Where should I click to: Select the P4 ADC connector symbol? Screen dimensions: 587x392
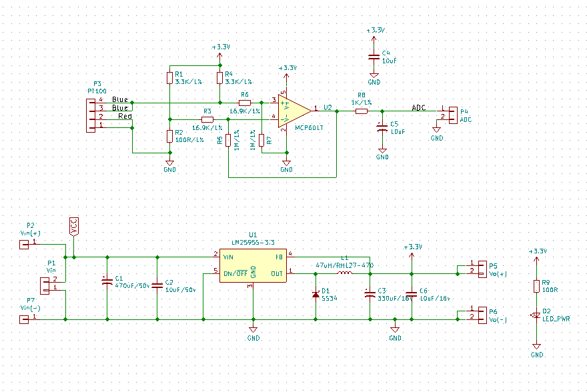click(x=453, y=115)
